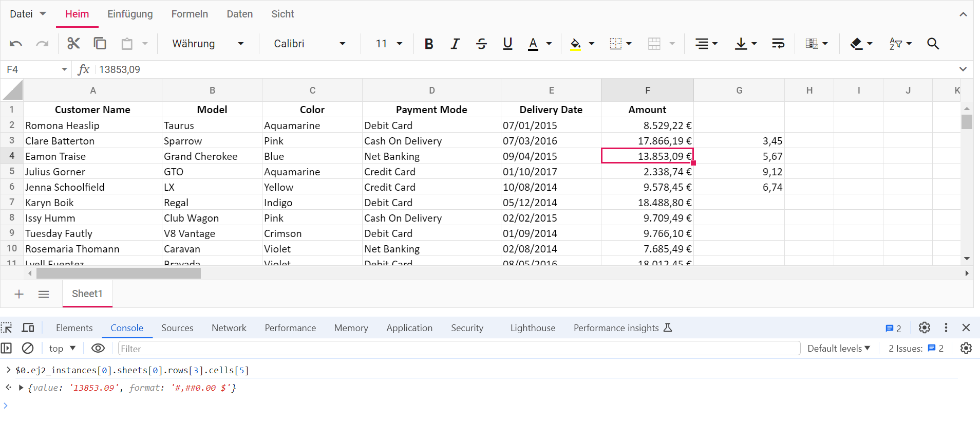The height and width of the screenshot is (437, 980).
Task: Clear the console
Action: pyautogui.click(x=28, y=349)
